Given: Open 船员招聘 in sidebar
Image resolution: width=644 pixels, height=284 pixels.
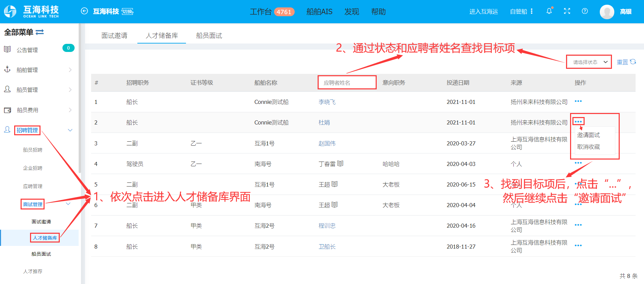Looking at the screenshot, I should tap(33, 150).
